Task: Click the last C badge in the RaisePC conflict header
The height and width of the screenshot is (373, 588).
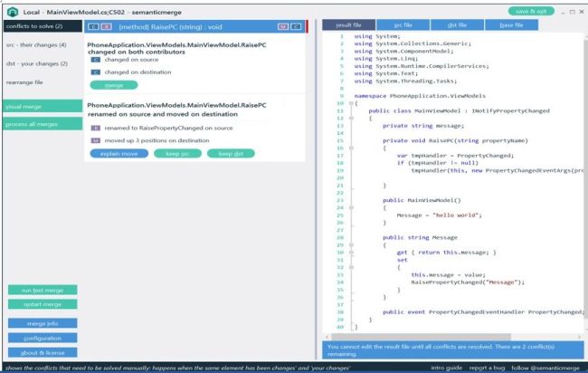Action: (x=296, y=26)
